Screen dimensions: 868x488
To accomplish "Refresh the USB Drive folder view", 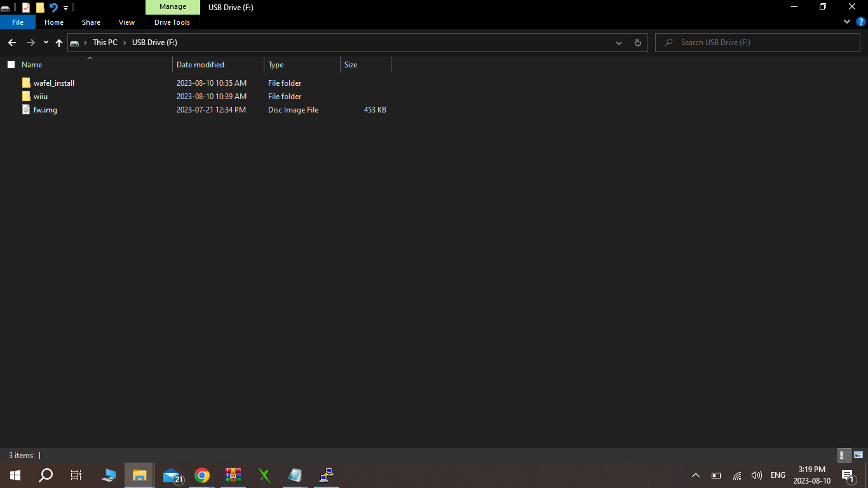I will click(638, 43).
